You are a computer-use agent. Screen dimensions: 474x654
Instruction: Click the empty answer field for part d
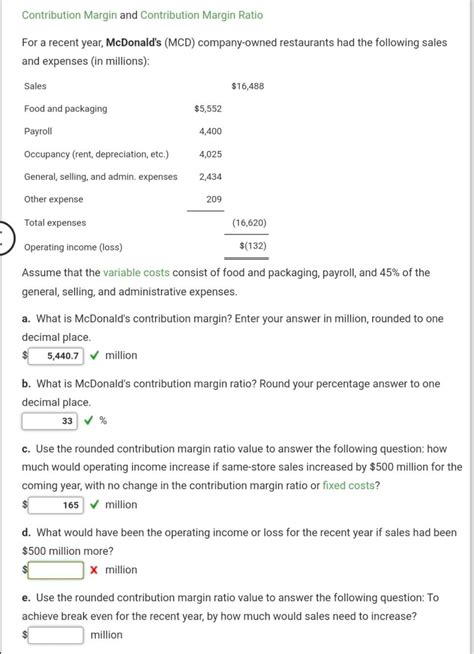[55, 570]
